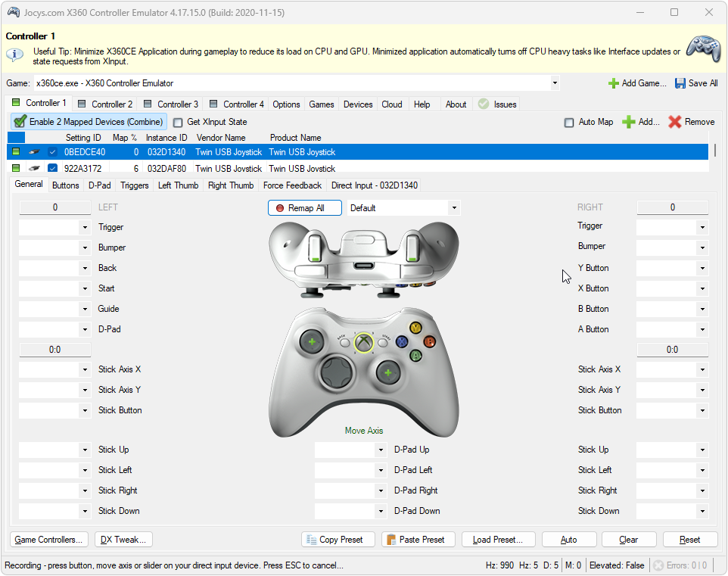Click the right thumbstick on the controller image

pyautogui.click(x=388, y=372)
